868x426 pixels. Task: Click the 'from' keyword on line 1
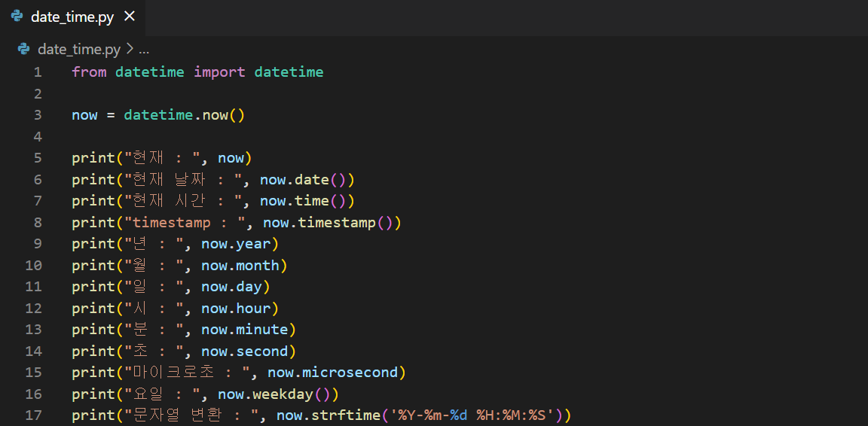(x=89, y=72)
